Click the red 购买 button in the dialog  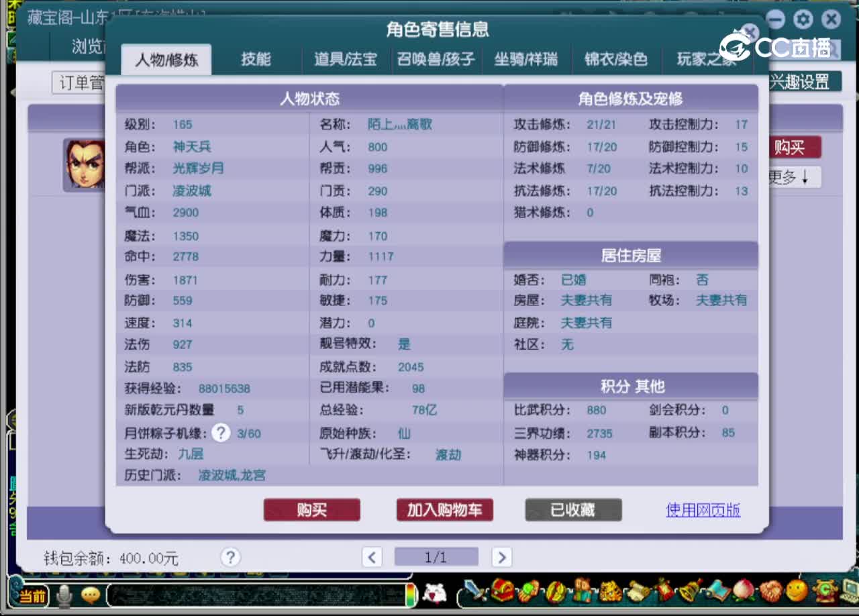click(x=311, y=510)
